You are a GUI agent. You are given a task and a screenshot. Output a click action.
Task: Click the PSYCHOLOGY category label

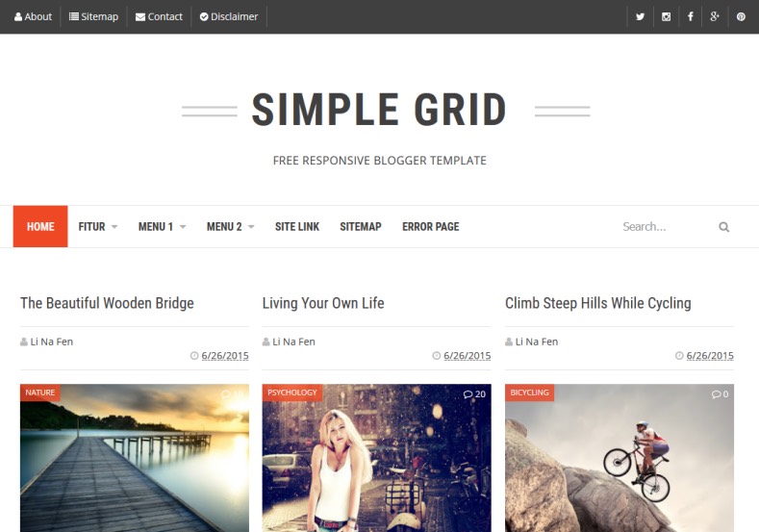point(291,393)
